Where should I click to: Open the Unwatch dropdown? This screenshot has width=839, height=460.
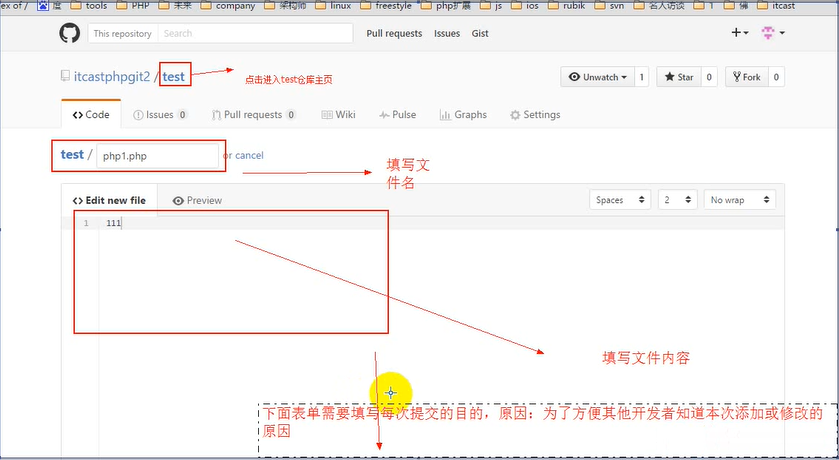coord(598,77)
